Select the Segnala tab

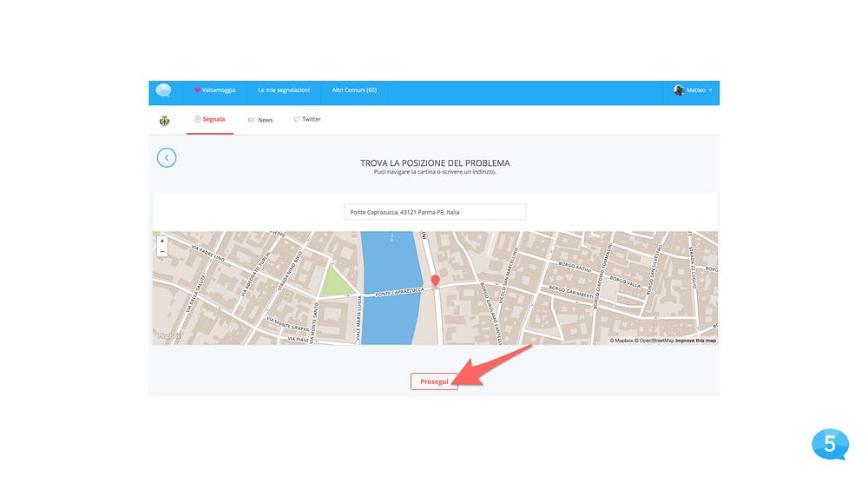(210, 119)
